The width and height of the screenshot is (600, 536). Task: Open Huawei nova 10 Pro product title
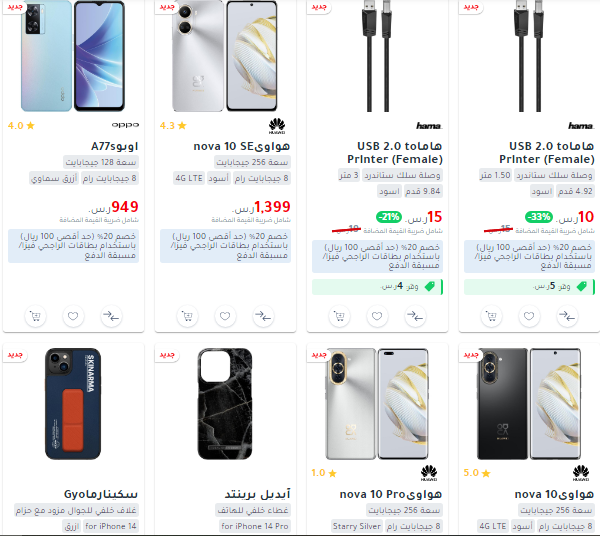pos(391,494)
